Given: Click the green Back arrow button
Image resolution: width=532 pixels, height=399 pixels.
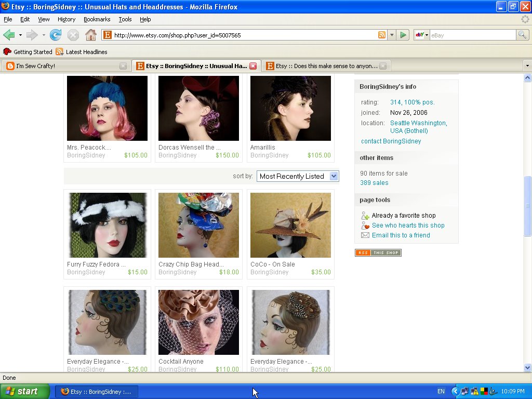Looking at the screenshot, I should [x=9, y=35].
